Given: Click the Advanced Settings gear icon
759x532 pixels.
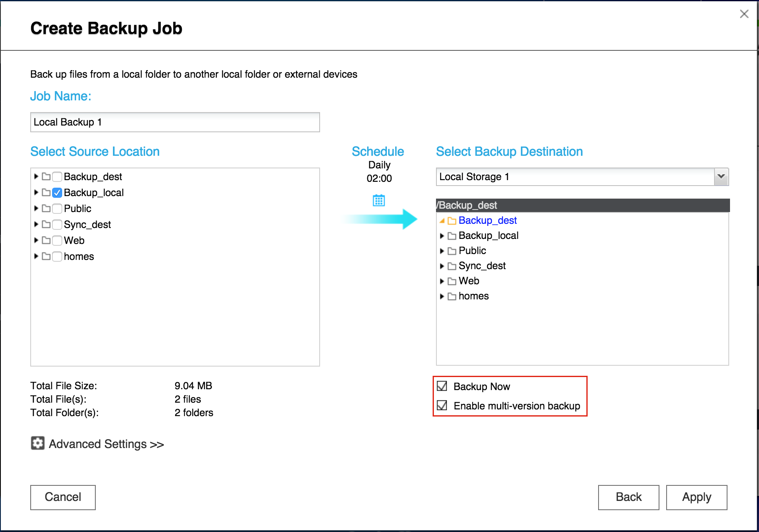Looking at the screenshot, I should [37, 443].
